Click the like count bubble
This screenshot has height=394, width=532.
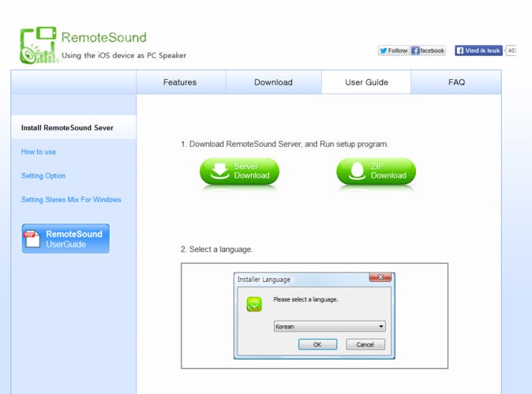[511, 51]
